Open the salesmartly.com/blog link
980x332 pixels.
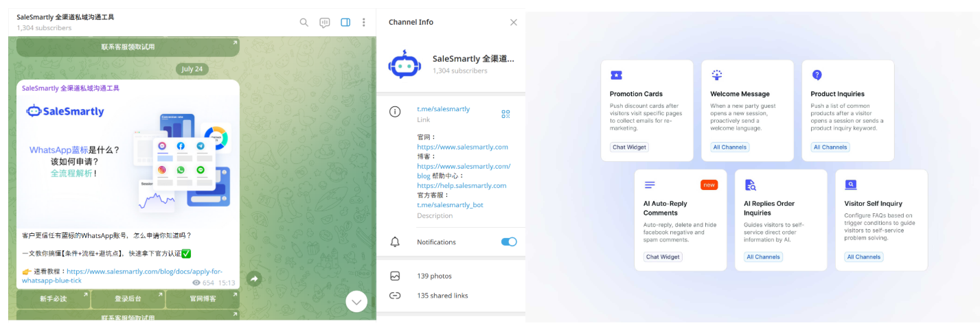coord(464,171)
